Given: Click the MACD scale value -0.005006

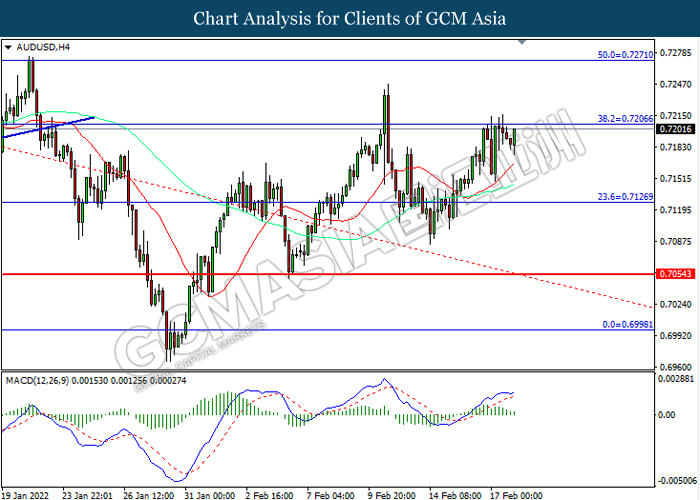Looking at the screenshot, I should pyautogui.click(x=677, y=481).
